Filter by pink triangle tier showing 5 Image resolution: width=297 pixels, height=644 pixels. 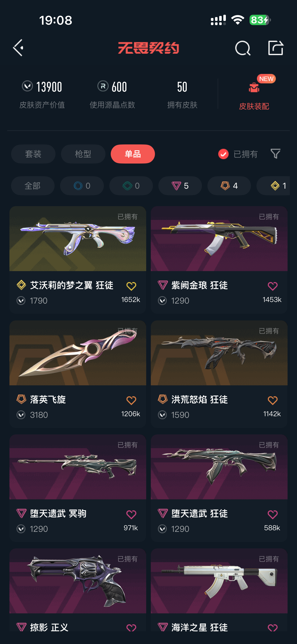coord(180,186)
